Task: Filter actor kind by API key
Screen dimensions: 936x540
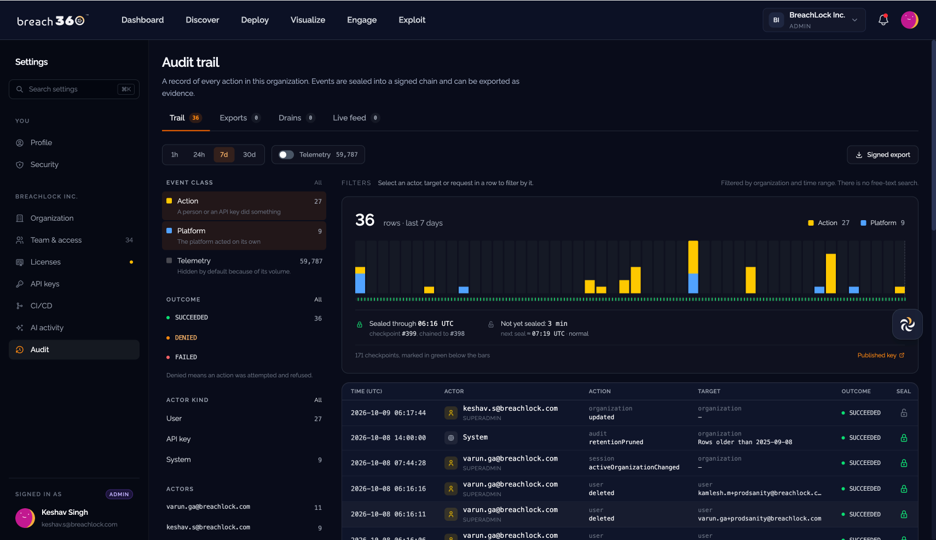Action: pos(244,439)
